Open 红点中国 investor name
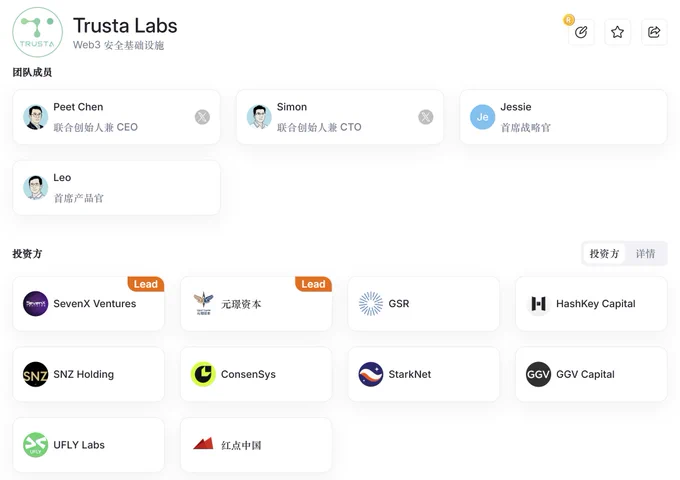 241,445
